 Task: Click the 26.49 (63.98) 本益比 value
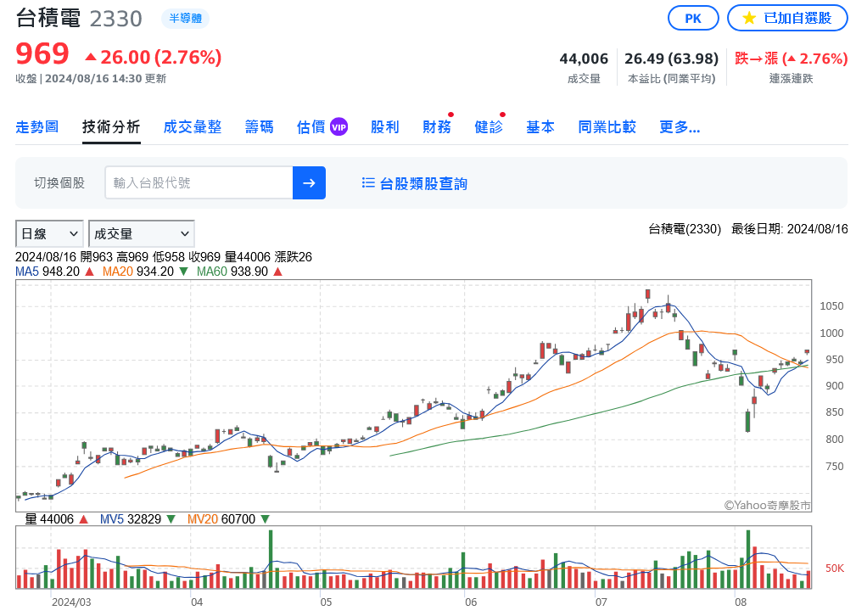671,59
